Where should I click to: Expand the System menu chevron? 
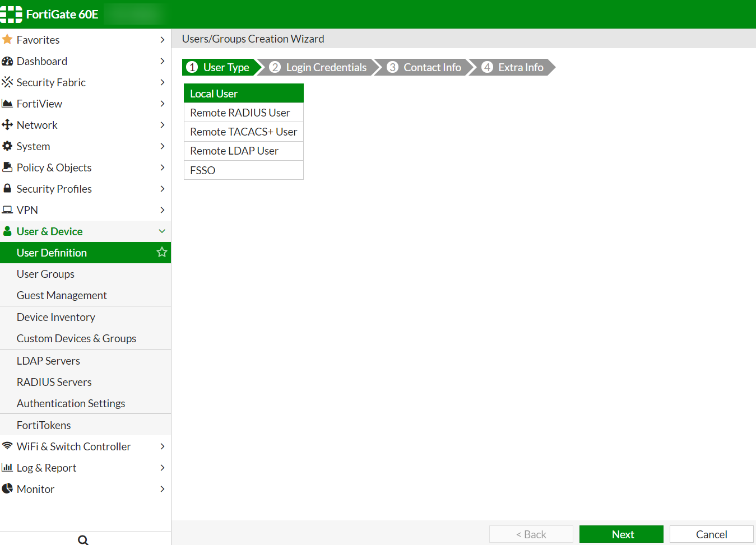tap(163, 146)
